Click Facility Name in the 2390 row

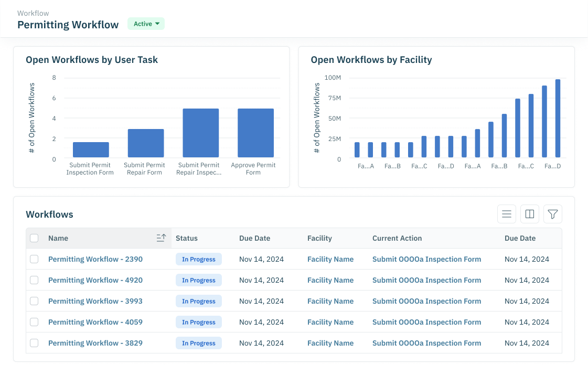330,259
